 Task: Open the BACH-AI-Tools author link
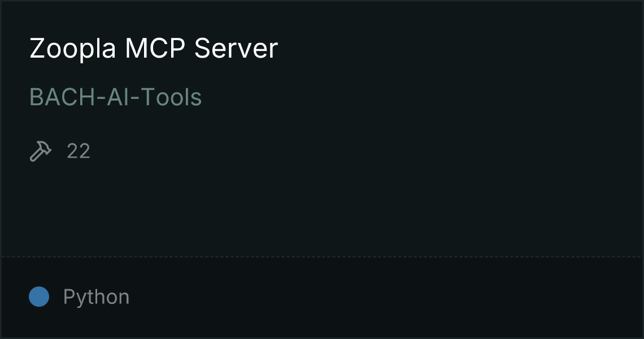tap(115, 97)
